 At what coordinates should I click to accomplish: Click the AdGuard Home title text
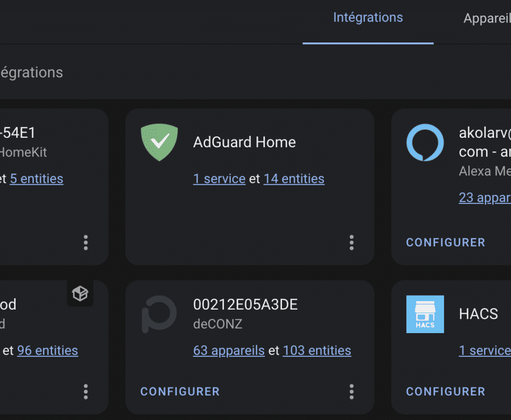(x=245, y=142)
